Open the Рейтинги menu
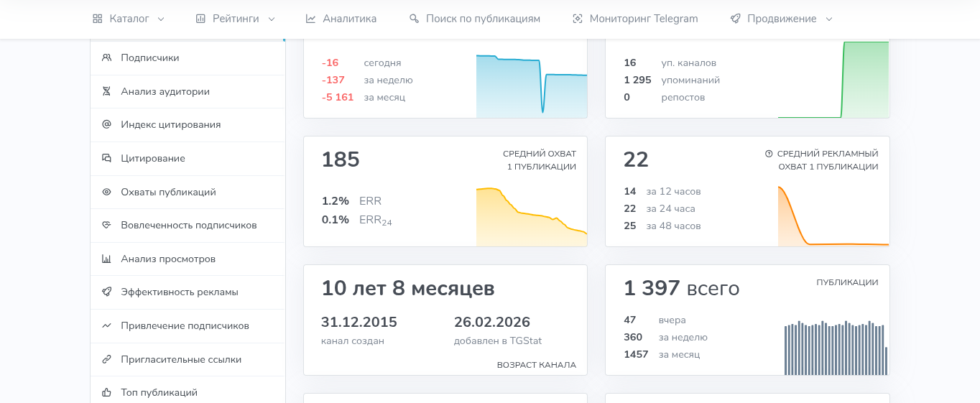This screenshot has height=403, width=980. pos(236,19)
